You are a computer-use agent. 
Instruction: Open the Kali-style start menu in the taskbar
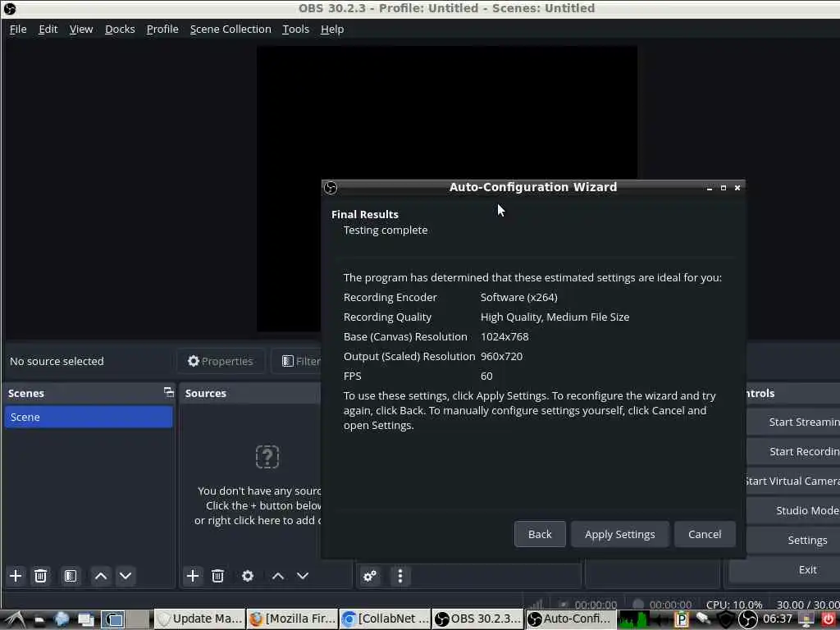tap(15, 619)
